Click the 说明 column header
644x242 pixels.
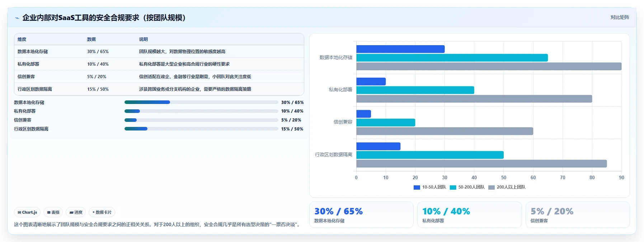click(144, 39)
